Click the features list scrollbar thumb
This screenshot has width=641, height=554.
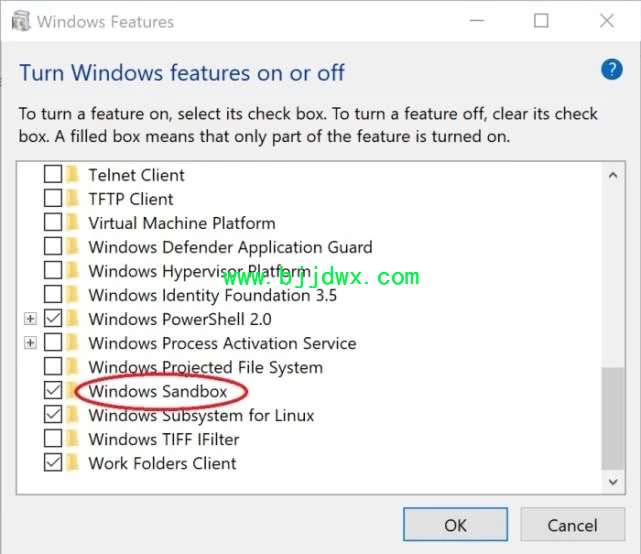pos(613,419)
